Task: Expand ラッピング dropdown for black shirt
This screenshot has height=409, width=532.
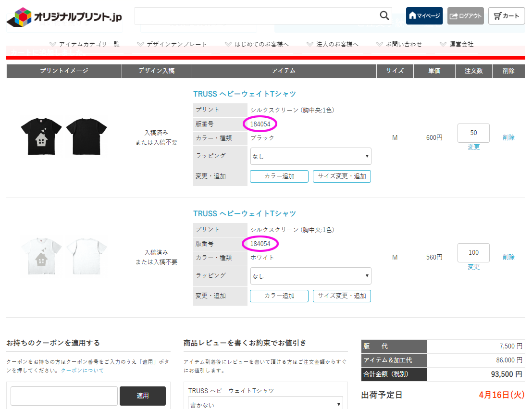Action: (310, 156)
